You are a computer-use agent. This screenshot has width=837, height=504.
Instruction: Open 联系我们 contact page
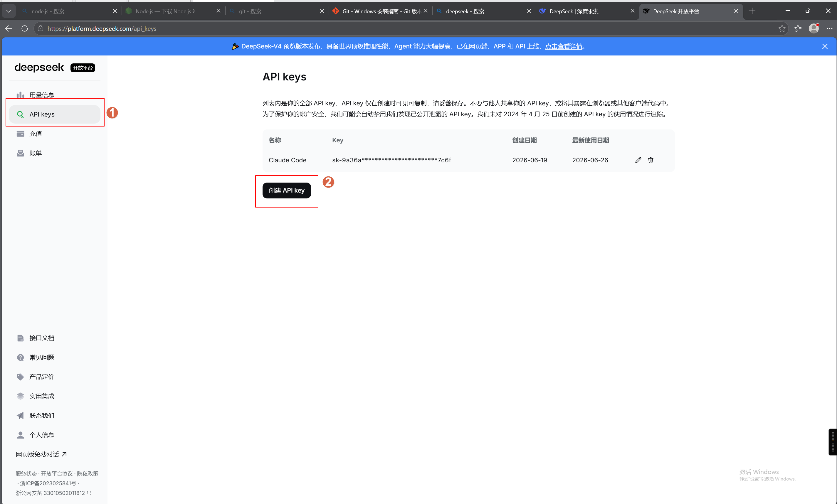point(54,415)
